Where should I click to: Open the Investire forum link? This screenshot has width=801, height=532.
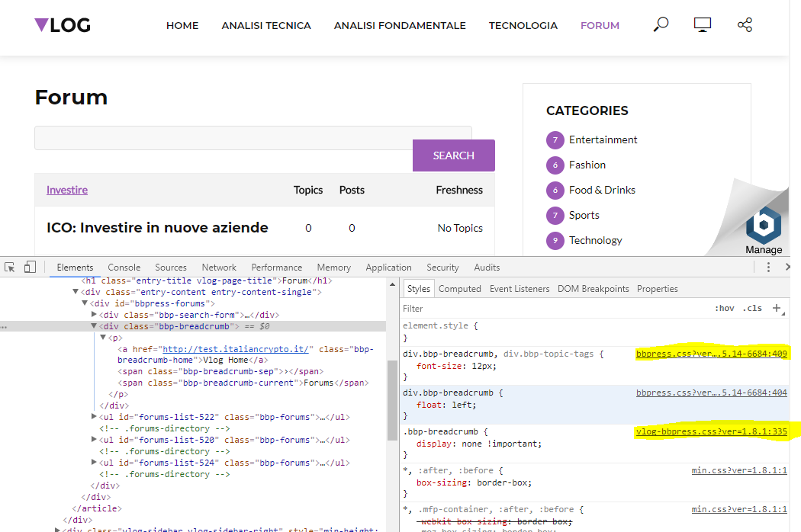tap(67, 190)
